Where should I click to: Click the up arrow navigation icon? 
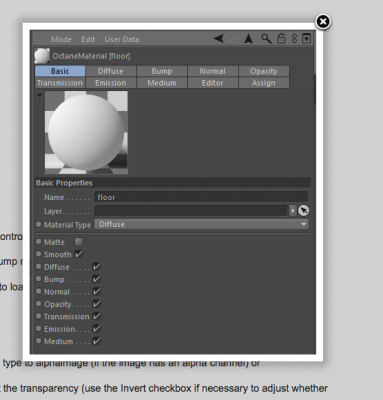pos(248,39)
